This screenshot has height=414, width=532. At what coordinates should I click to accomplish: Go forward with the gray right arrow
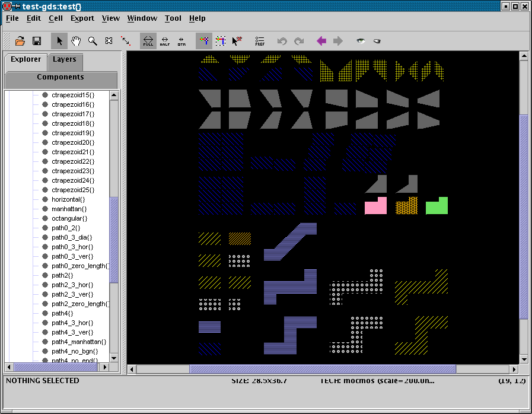click(x=338, y=41)
